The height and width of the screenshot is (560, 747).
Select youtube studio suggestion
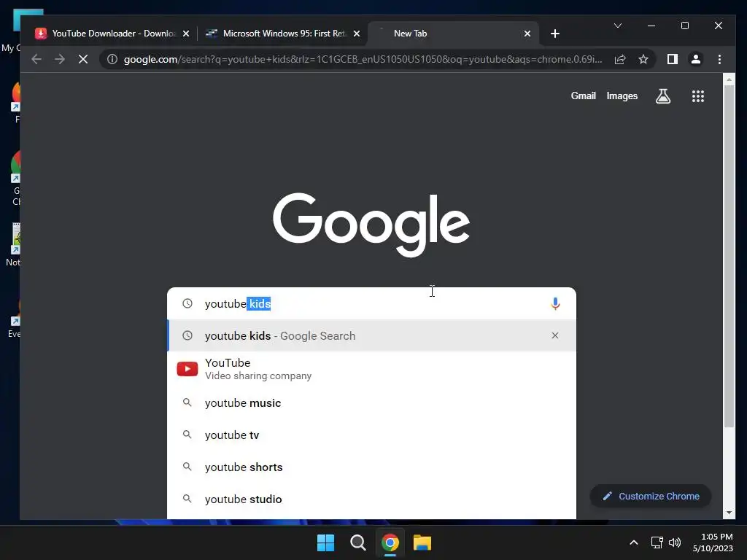(x=371, y=499)
